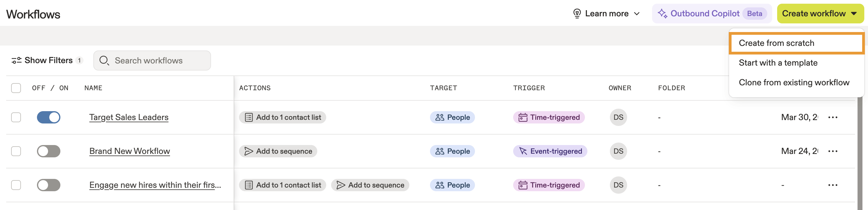Open the Target Sales Leaders workflow

tap(129, 117)
